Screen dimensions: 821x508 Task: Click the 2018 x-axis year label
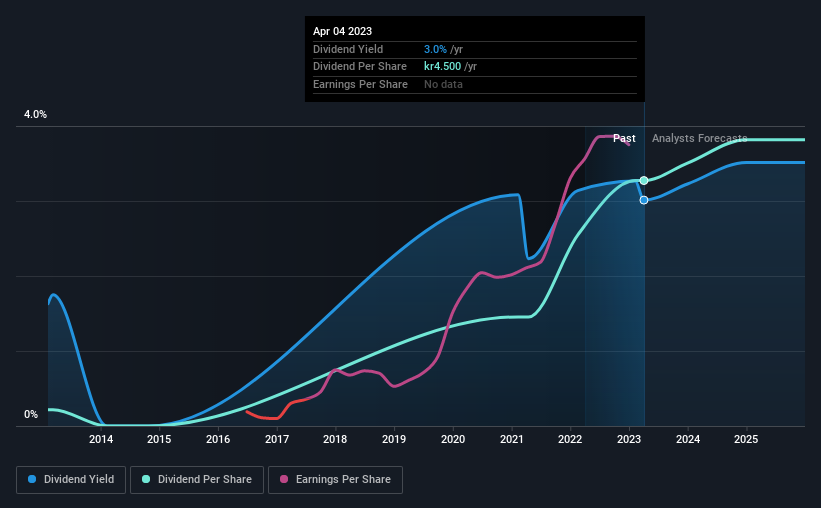335,439
